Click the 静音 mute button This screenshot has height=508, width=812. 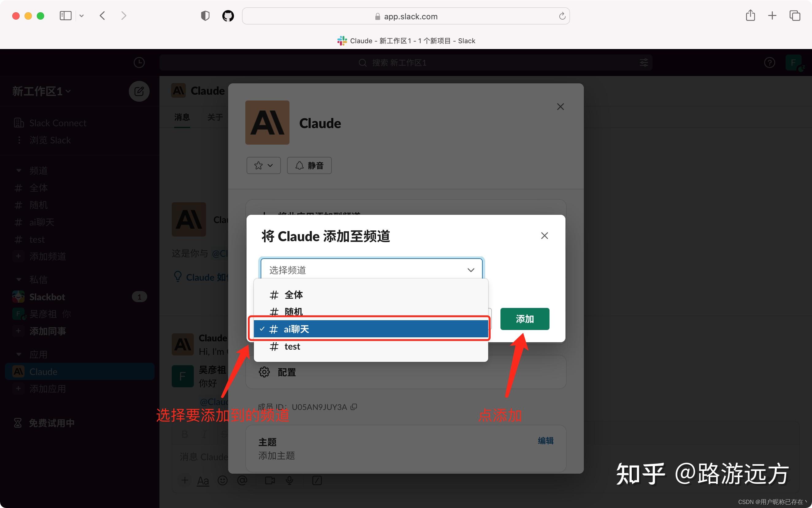pos(309,165)
